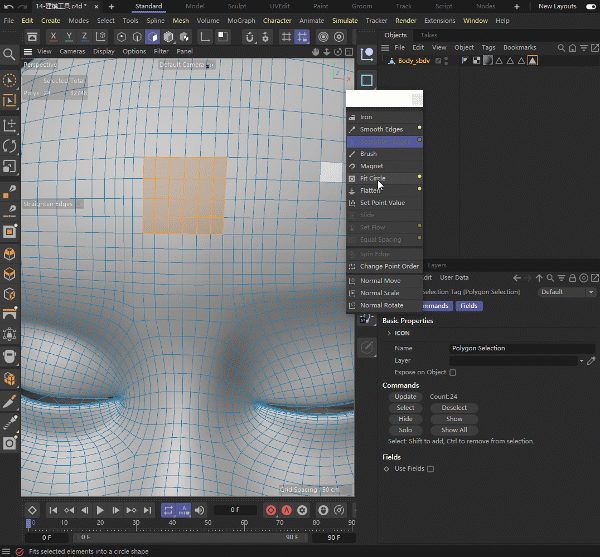Screen dimensions: 600x557
Task: Jump to the start of the timeline
Action: (x=54, y=510)
